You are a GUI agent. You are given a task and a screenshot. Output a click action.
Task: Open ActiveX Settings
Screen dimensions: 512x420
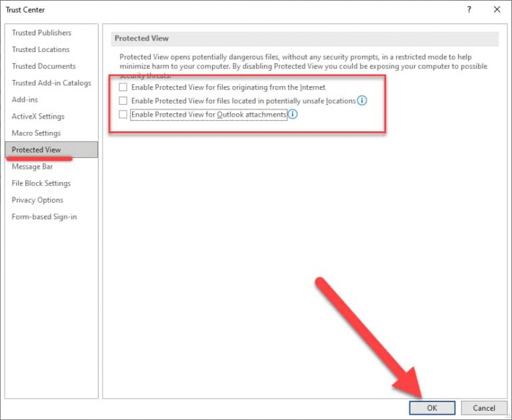click(x=38, y=116)
